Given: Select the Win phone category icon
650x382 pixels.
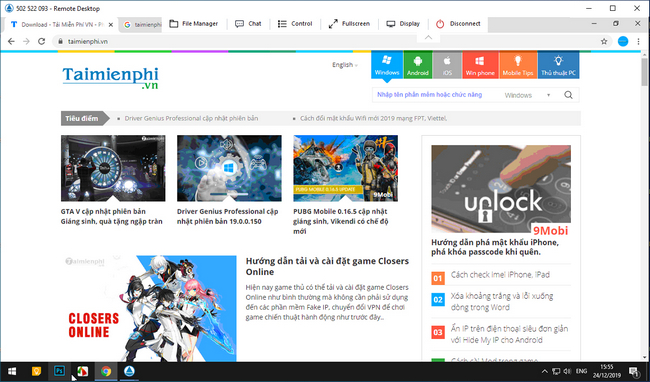Looking at the screenshot, I should click(480, 65).
